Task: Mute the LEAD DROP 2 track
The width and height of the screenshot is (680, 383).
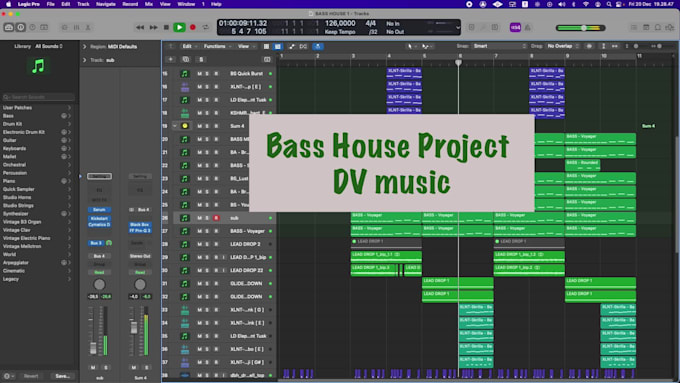Action: pos(199,244)
